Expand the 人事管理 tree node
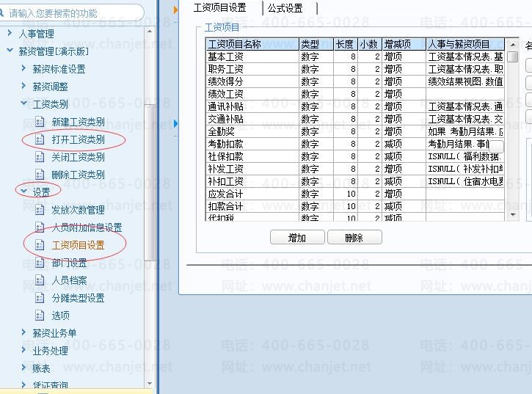The width and height of the screenshot is (532, 394). (x=10, y=33)
